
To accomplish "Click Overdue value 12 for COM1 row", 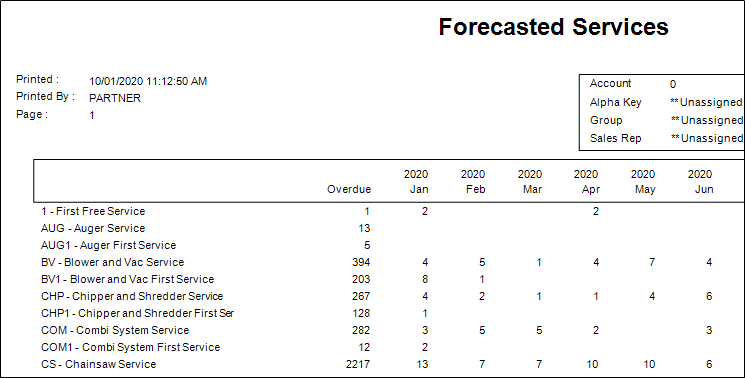I will [x=364, y=347].
